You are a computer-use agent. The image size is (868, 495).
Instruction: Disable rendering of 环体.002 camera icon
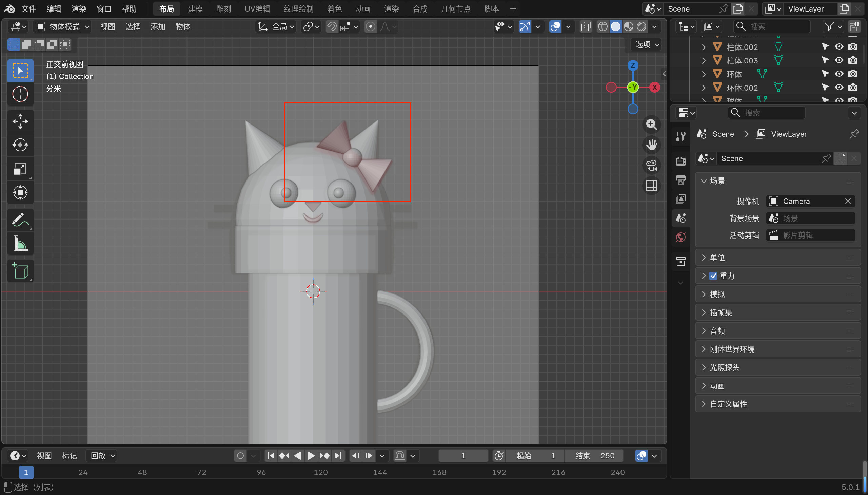(852, 88)
